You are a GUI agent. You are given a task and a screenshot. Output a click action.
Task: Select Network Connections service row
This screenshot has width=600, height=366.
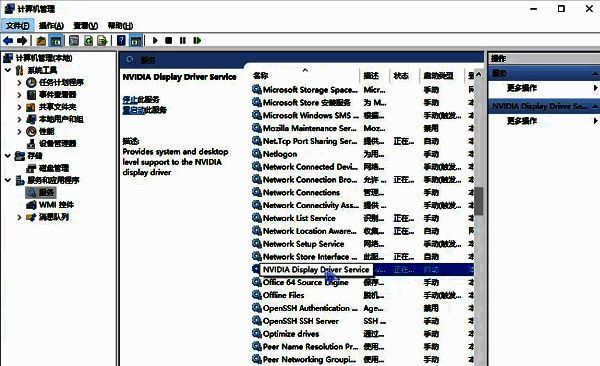pos(362,192)
